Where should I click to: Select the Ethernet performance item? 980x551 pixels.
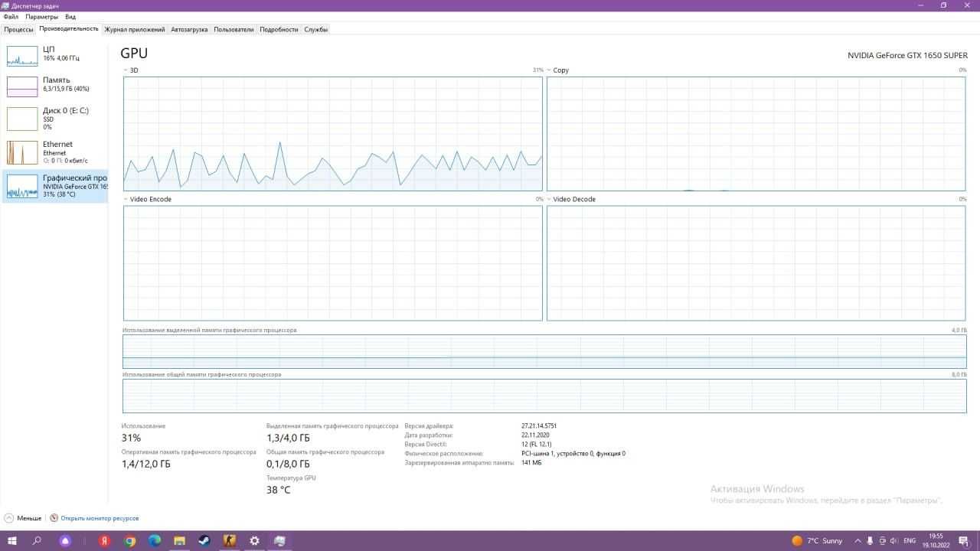click(x=55, y=152)
